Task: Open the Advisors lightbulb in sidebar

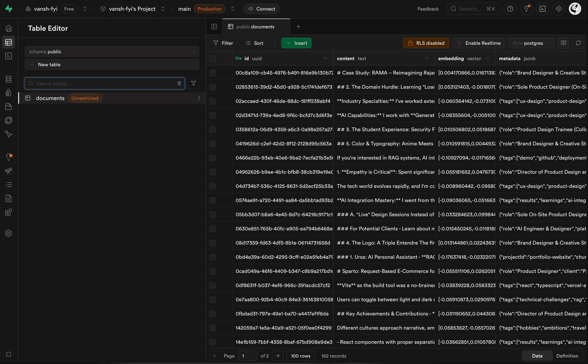Action: pyautogui.click(x=9, y=157)
